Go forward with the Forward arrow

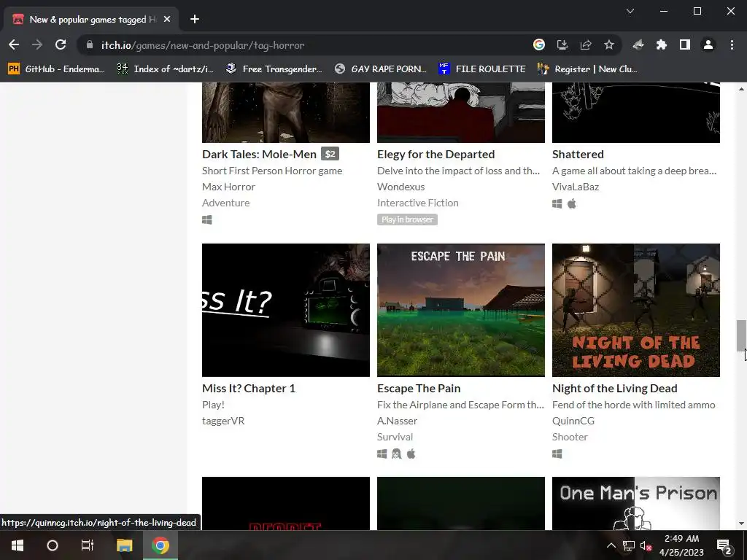tap(36, 44)
